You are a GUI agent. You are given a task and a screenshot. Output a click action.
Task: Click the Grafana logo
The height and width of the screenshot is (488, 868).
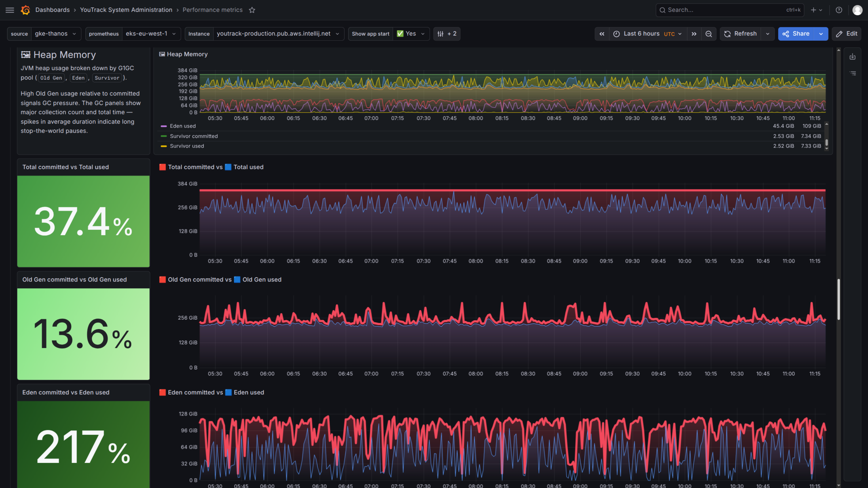25,10
